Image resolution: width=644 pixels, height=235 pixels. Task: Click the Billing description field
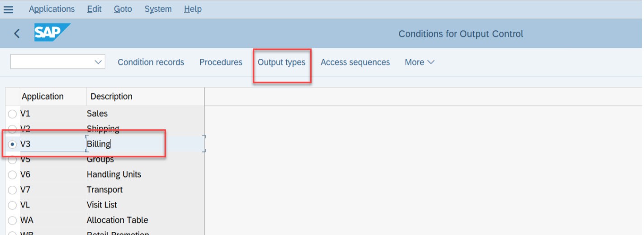coord(145,144)
